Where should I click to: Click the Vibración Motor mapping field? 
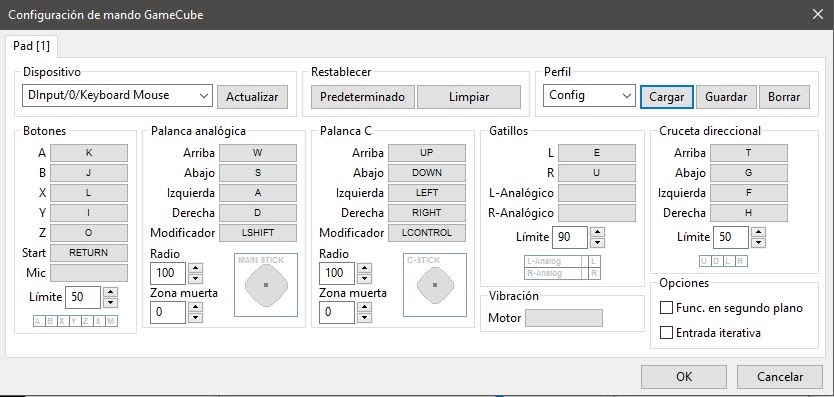pyautogui.click(x=564, y=318)
